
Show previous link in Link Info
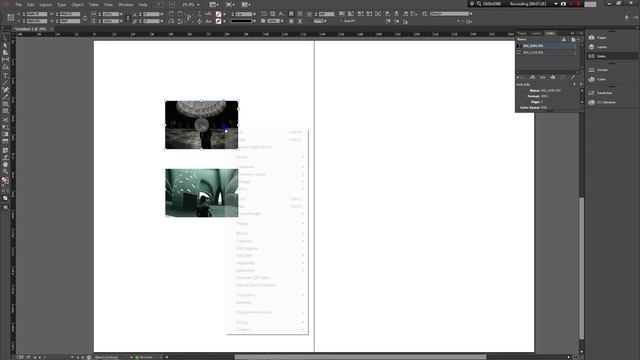coord(574,84)
